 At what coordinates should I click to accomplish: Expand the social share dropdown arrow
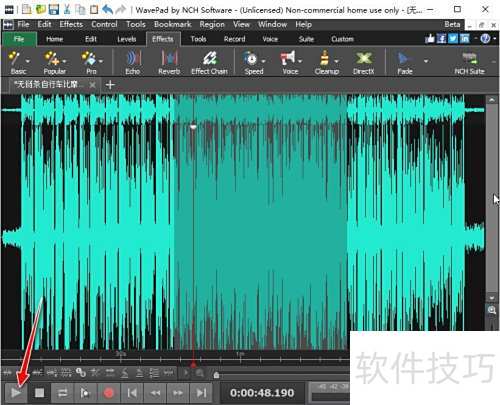pos(475,39)
